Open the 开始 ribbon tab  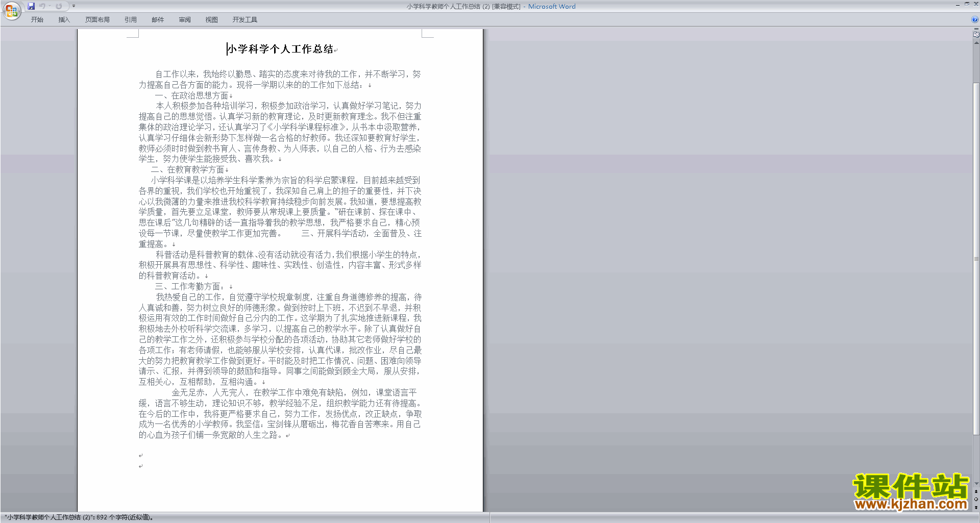point(37,20)
